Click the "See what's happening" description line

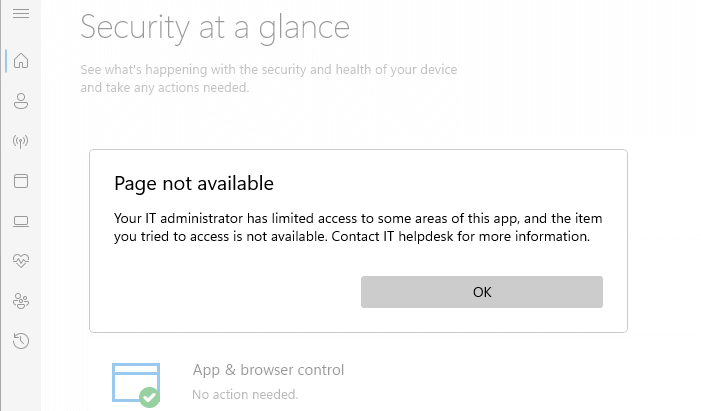point(269,70)
